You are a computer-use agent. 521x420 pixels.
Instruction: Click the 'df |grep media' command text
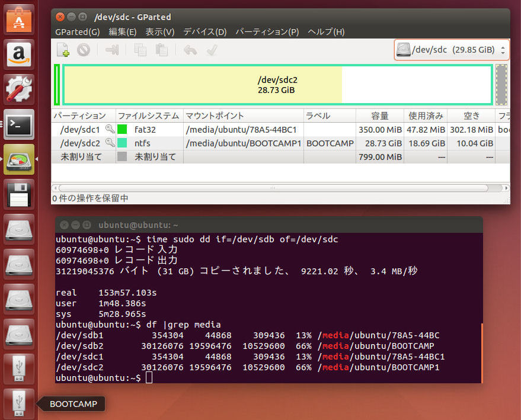[183, 325]
